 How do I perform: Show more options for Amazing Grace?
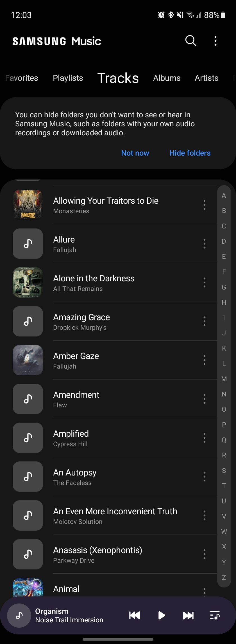click(x=205, y=321)
